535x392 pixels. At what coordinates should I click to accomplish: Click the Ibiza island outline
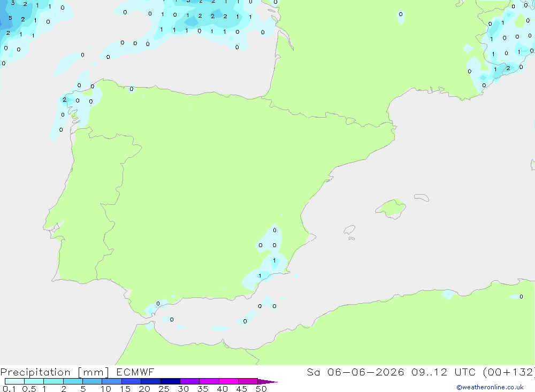349,229
